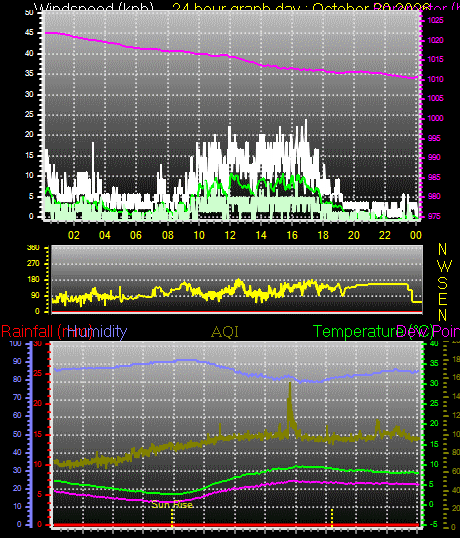The width and height of the screenshot is (460, 538).
Task: Click windspeed axis value 45
Action: 30,33
